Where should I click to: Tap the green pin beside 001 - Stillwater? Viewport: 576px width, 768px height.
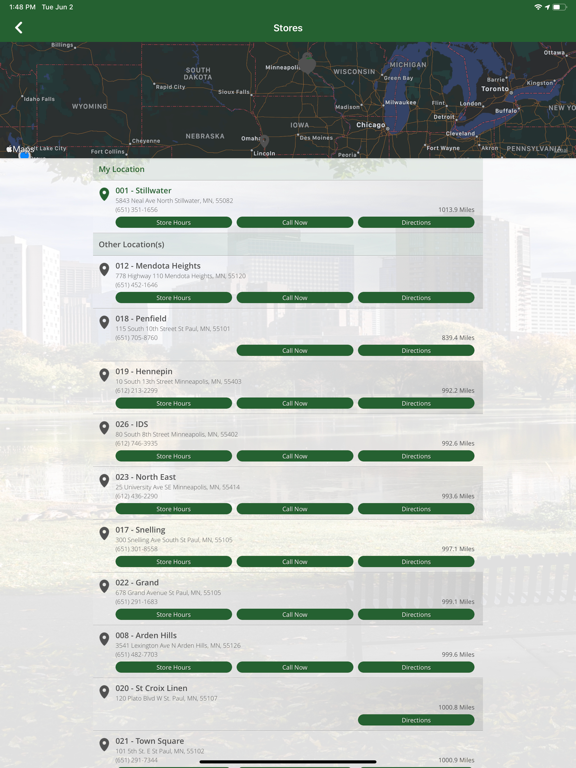pyautogui.click(x=104, y=194)
